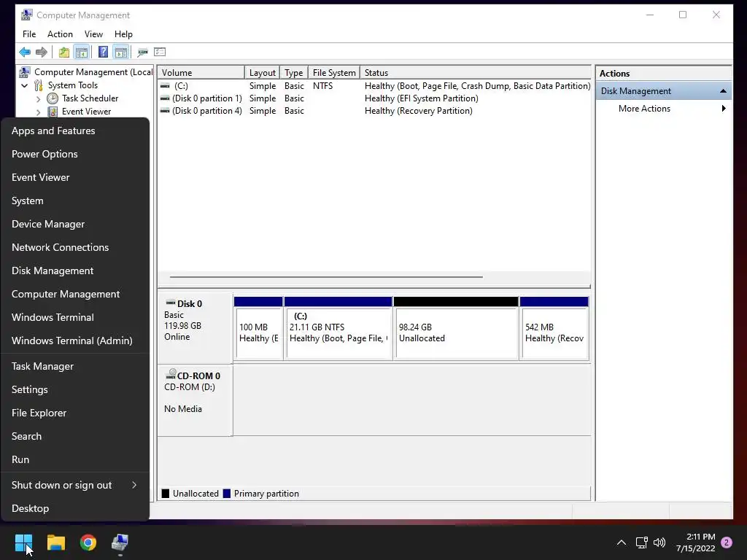
Task: Choose Disk Management from the menu
Action: pos(75,271)
